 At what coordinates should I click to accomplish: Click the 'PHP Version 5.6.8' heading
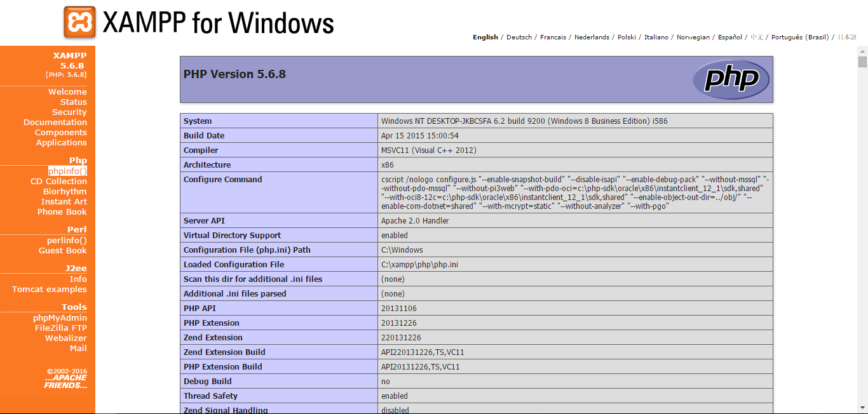pos(234,74)
